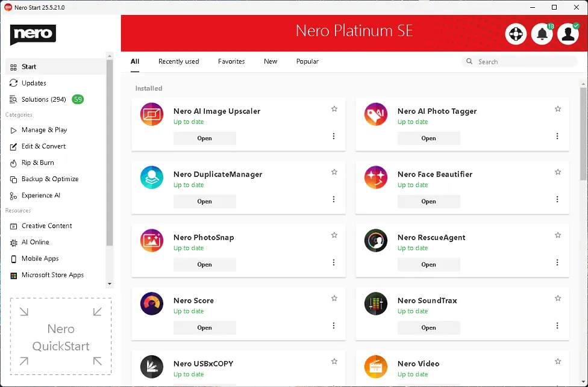Open Nero DuplicateManager with Open button
The image size is (588, 387).
[204, 202]
